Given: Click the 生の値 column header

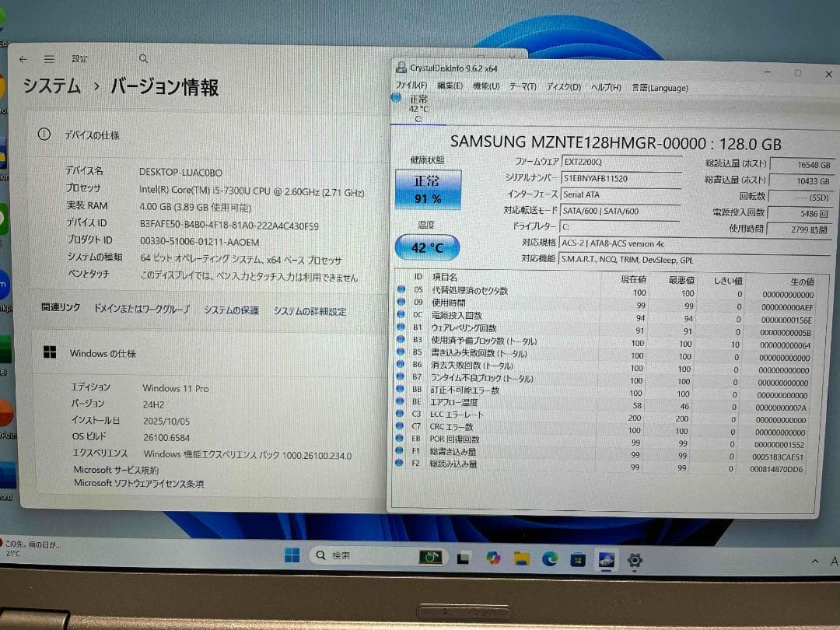Looking at the screenshot, I should [x=802, y=282].
